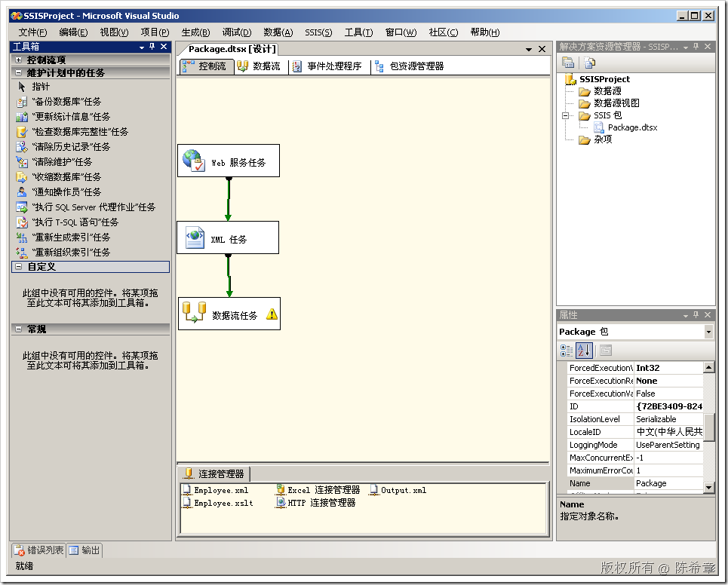Click the Rebuild Index task icon
This screenshot has width=728, height=585.
[21, 237]
